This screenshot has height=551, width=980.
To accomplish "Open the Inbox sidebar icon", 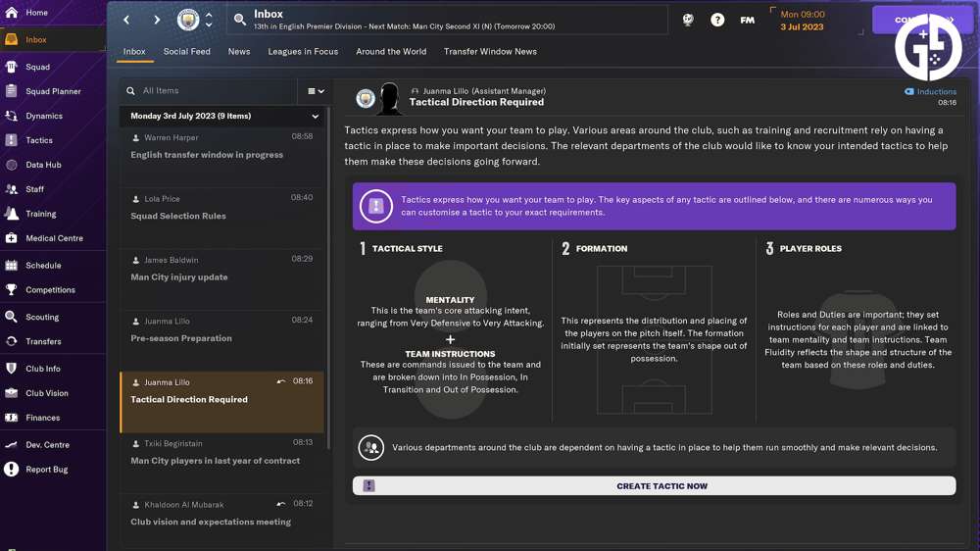I will 11,39.
